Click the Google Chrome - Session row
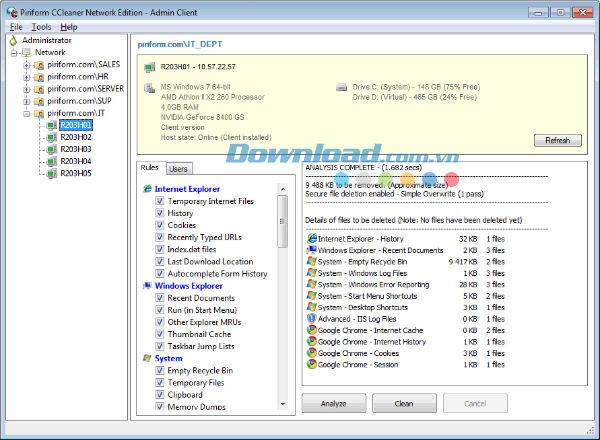Screen dimensions: 600x440 tap(406, 364)
